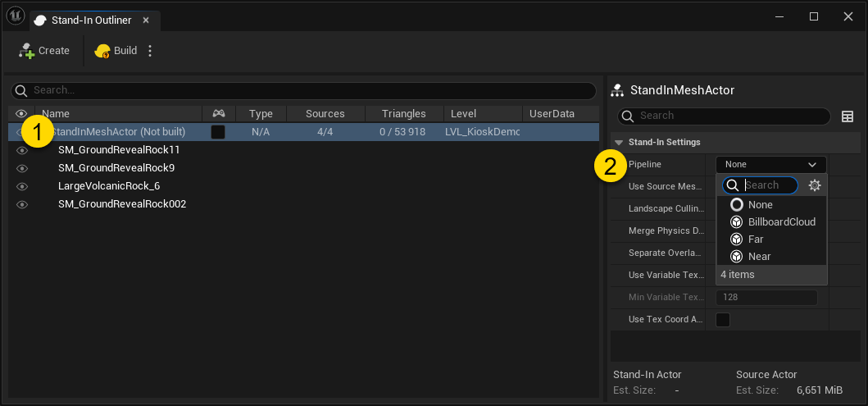Click the Use Source Mes... property label
The width and height of the screenshot is (868, 406).
[666, 187]
